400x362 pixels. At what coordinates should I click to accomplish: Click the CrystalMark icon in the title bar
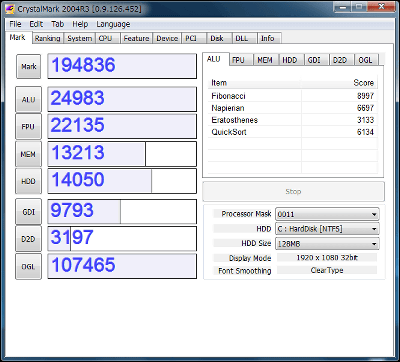point(10,8)
